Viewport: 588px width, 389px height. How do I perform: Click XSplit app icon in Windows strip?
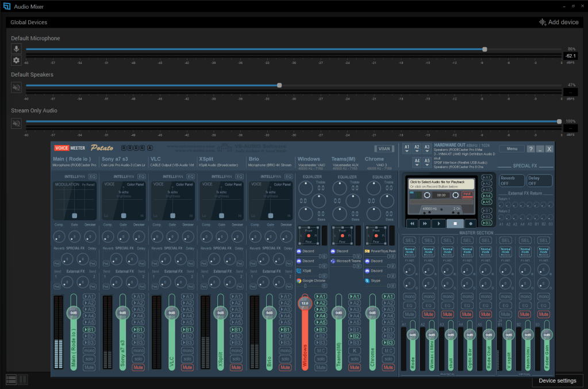pyautogui.click(x=299, y=270)
